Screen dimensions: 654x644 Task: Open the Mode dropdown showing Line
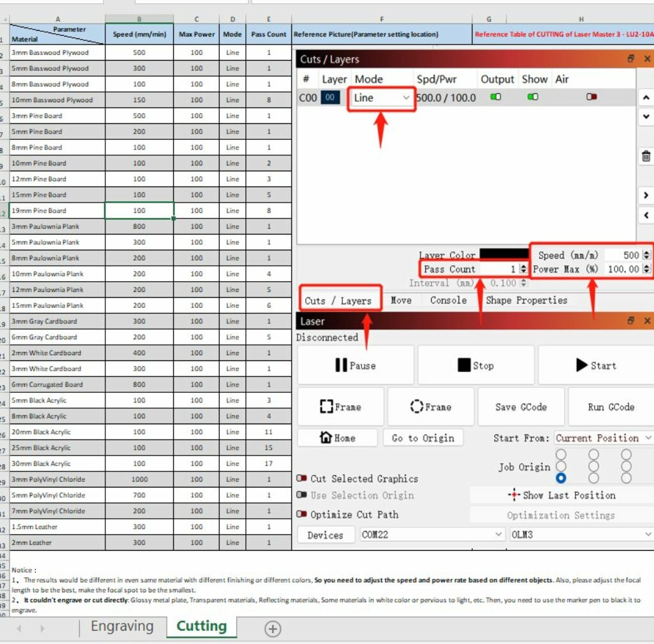coord(381,98)
